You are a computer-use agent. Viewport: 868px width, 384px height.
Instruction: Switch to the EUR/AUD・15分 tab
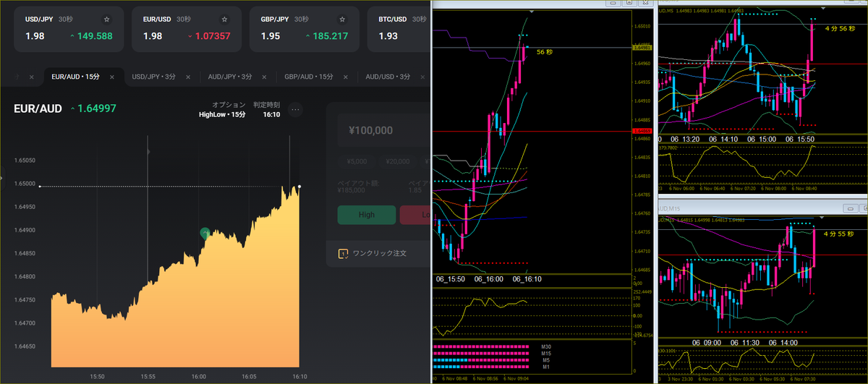(x=76, y=77)
